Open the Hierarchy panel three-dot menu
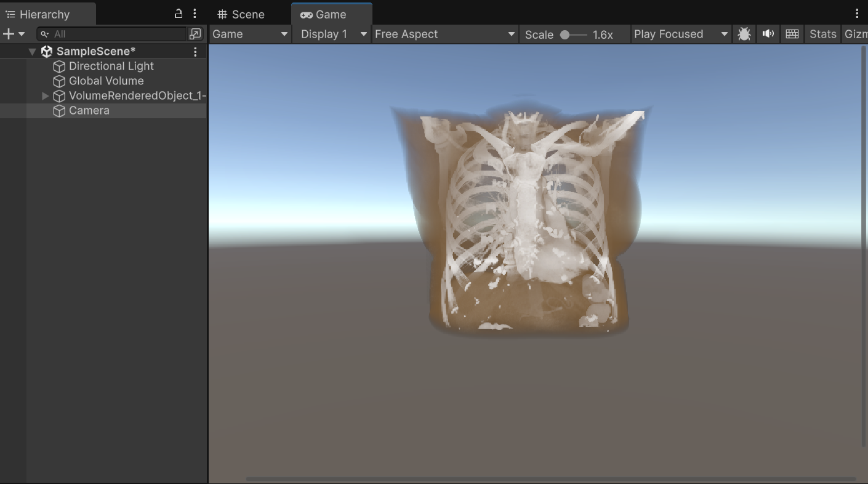This screenshot has width=868, height=484. click(x=195, y=14)
